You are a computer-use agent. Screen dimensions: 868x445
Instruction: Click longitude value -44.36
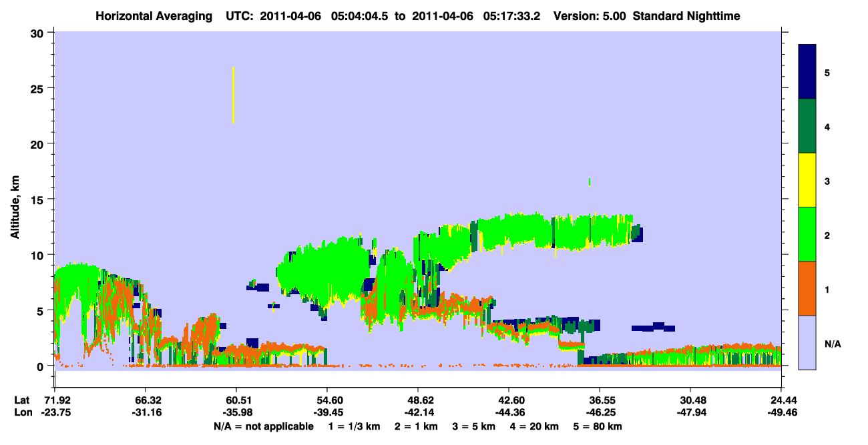509,413
